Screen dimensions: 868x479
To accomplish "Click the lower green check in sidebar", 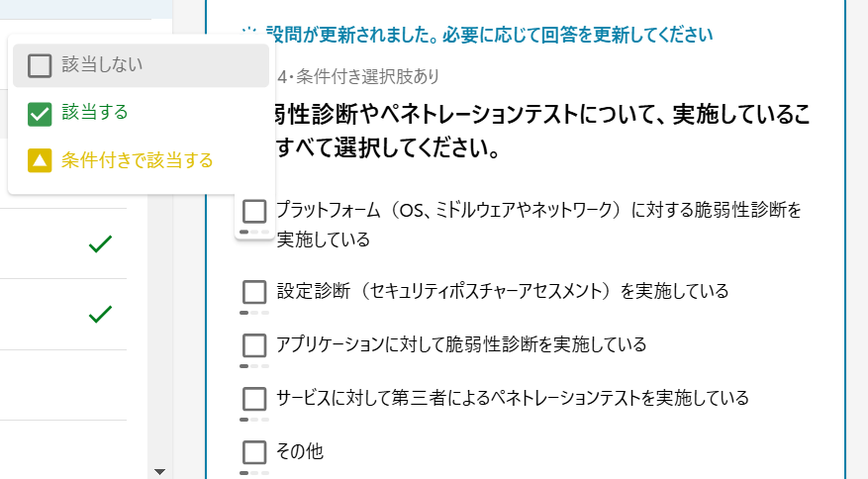I will pos(100,314).
